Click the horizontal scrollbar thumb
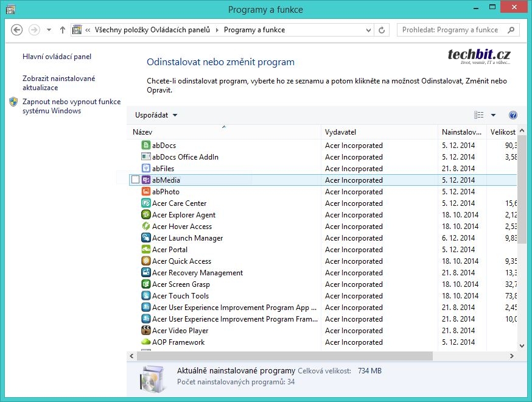 pyautogui.click(x=285, y=356)
